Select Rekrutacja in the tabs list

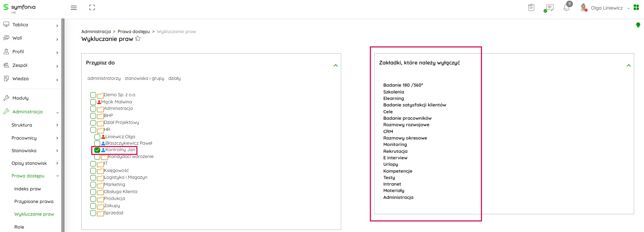pos(395,151)
